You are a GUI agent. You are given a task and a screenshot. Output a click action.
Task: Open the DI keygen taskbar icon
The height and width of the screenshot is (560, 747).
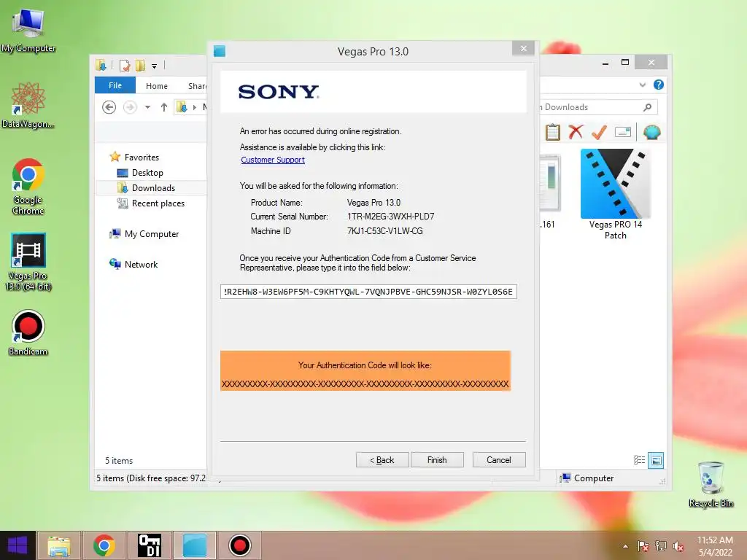click(x=149, y=545)
